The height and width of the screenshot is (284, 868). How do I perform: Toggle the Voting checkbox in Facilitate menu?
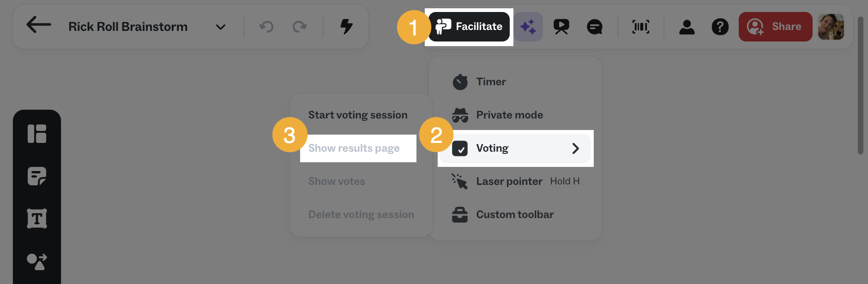(x=460, y=148)
